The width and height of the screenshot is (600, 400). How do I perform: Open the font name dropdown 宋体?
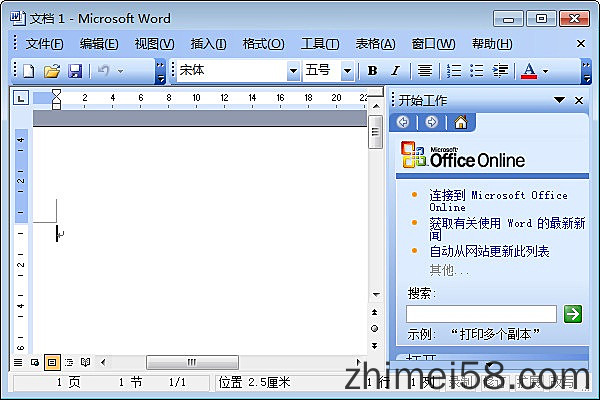point(293,71)
